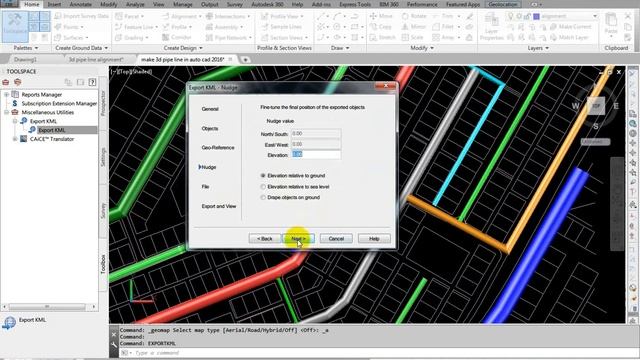Click the second red toolbox icon in Toolspace
The width and height of the screenshot is (640, 360).
pos(18,82)
